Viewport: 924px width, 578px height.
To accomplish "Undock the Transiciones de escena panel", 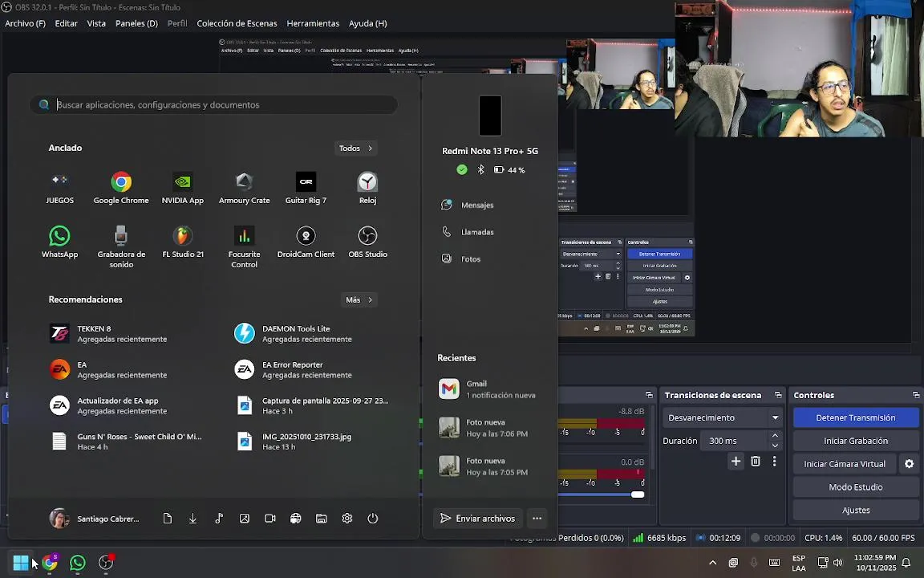I will click(778, 395).
